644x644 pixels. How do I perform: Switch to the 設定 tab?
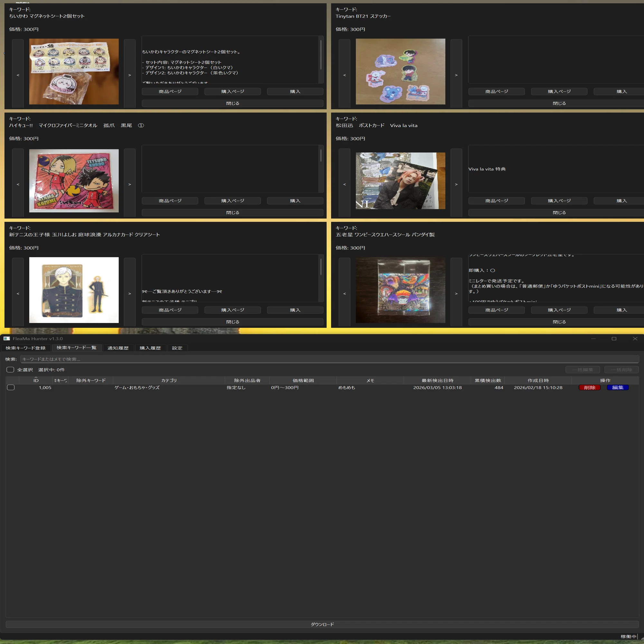pyautogui.click(x=177, y=348)
